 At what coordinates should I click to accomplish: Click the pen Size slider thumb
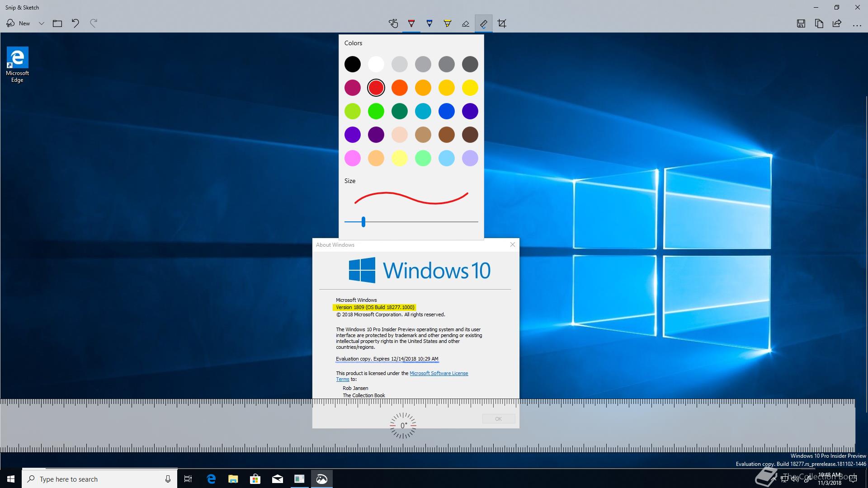363,222
